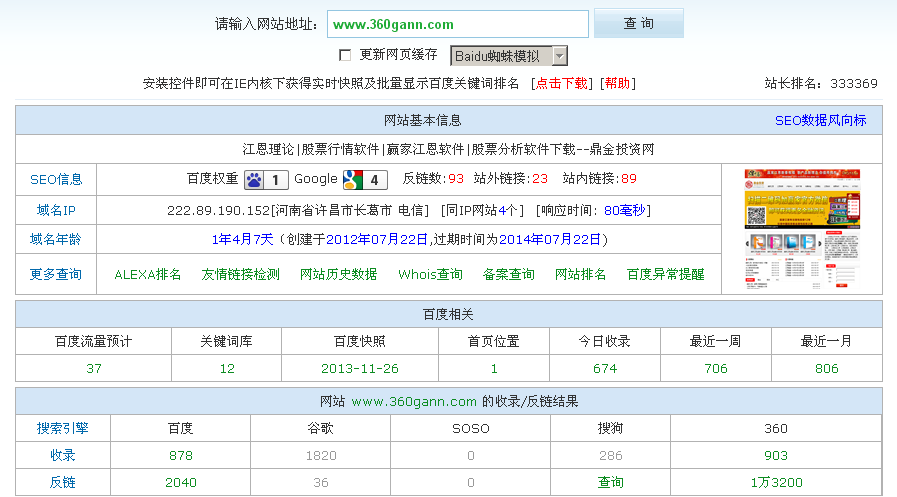
Task: Click the 站长排名 333369 text
Action: point(821,84)
